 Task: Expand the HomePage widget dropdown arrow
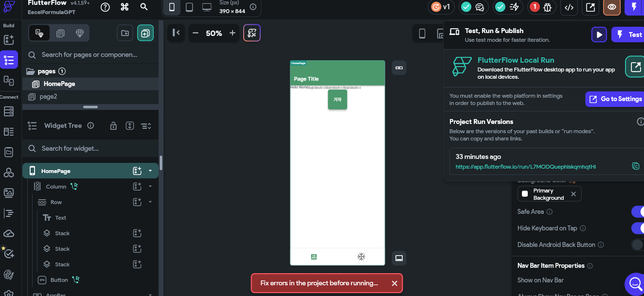pos(150,171)
